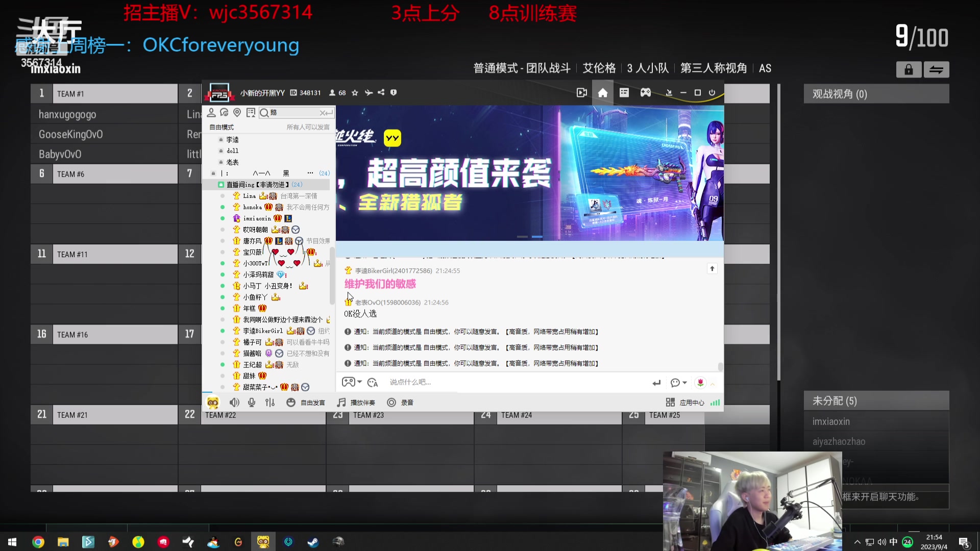Start recording with the 录音 button
The image size is (980, 551).
coord(400,403)
